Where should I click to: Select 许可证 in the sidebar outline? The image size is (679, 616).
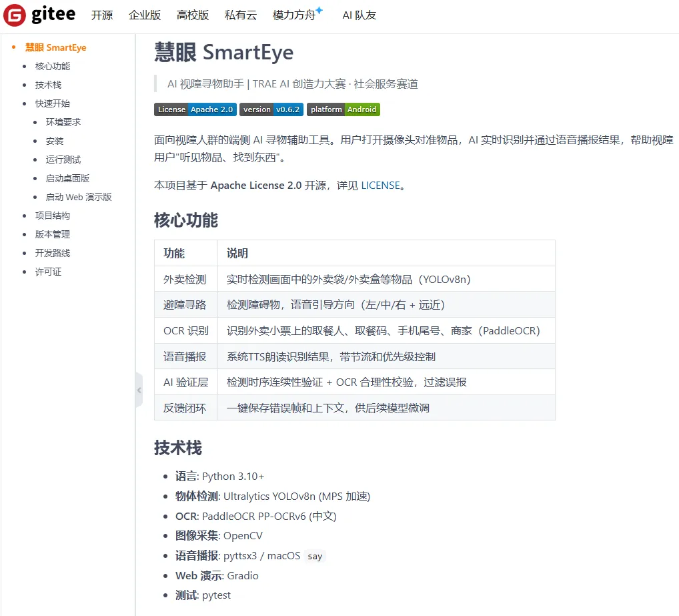(48, 272)
